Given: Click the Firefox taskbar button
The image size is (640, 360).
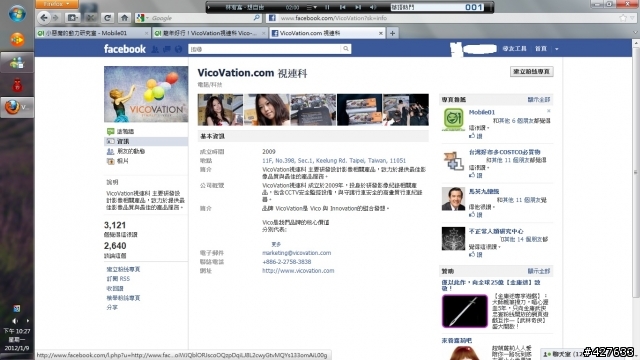Looking at the screenshot, I should click(17, 107).
